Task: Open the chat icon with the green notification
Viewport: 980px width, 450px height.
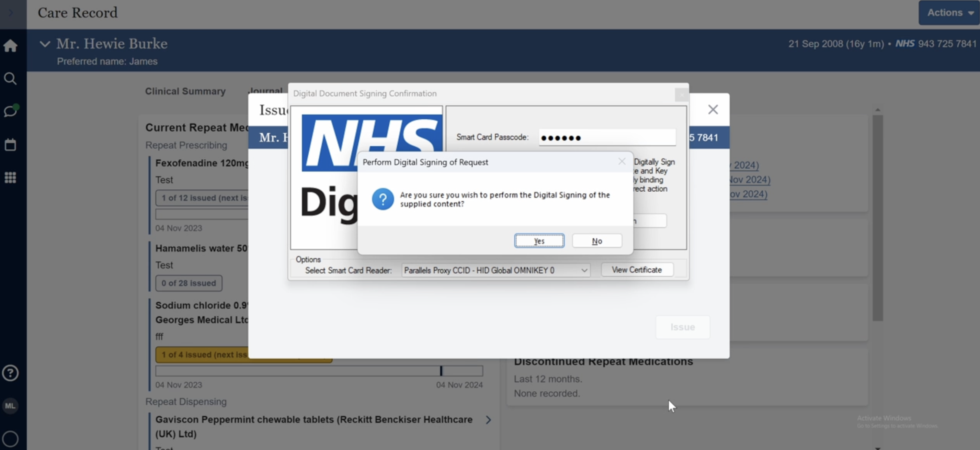Action: [x=11, y=111]
